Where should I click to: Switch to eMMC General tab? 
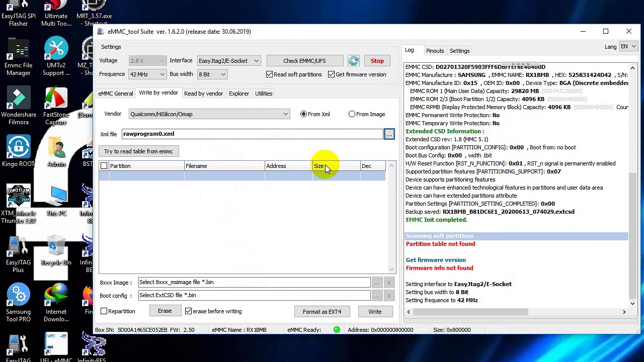pyautogui.click(x=116, y=94)
